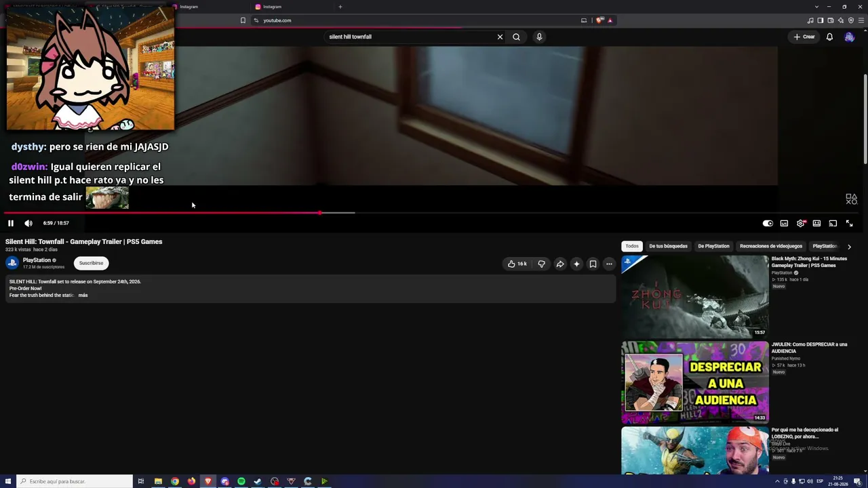This screenshot has height=488, width=868.
Task: Open File Explorer from taskbar
Action: click(x=158, y=481)
